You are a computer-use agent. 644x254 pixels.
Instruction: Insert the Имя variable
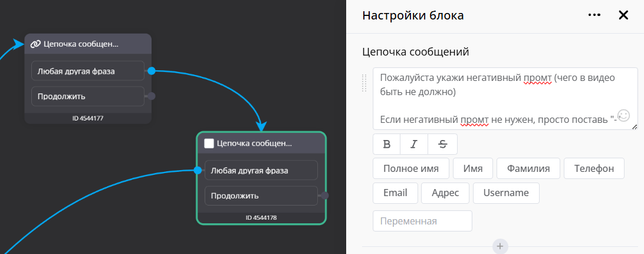coord(473,168)
